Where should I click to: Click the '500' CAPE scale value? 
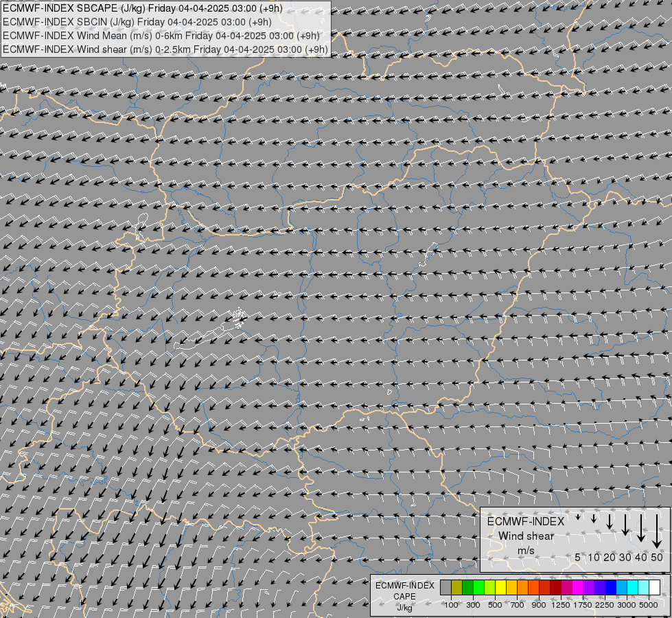pyautogui.click(x=495, y=605)
